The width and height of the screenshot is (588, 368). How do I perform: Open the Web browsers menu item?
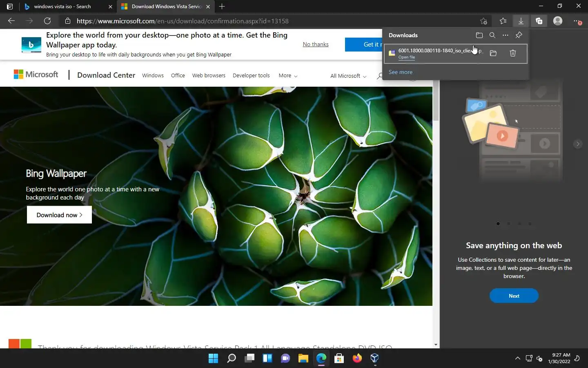pos(209,76)
